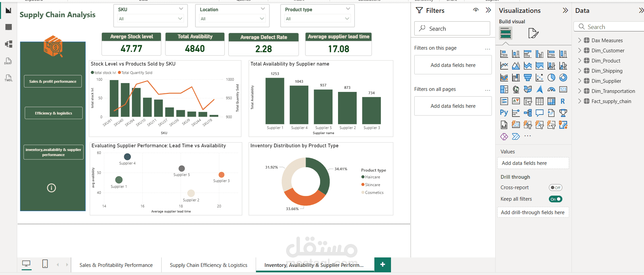
Task: Open options for Filters on all pages
Action: 487,90
